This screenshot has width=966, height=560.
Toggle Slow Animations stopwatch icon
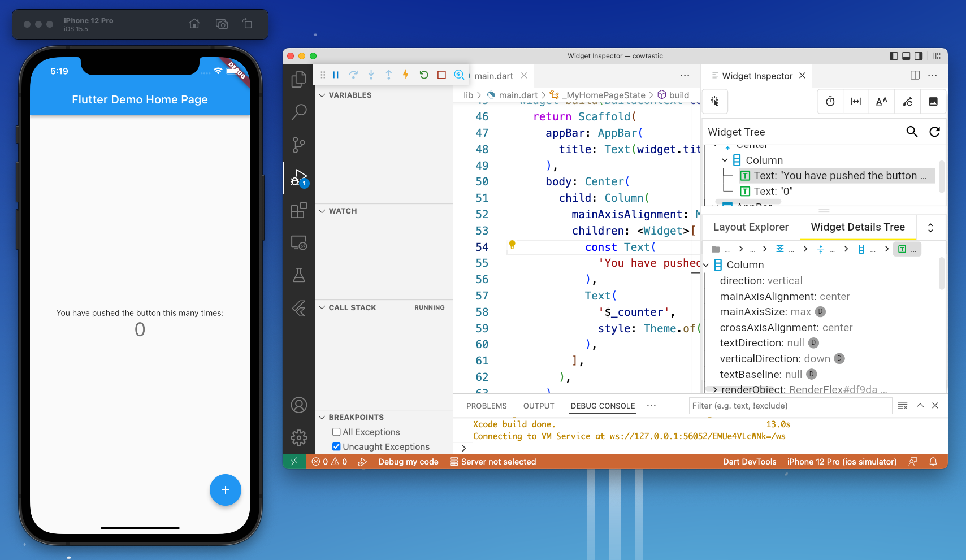pos(830,102)
